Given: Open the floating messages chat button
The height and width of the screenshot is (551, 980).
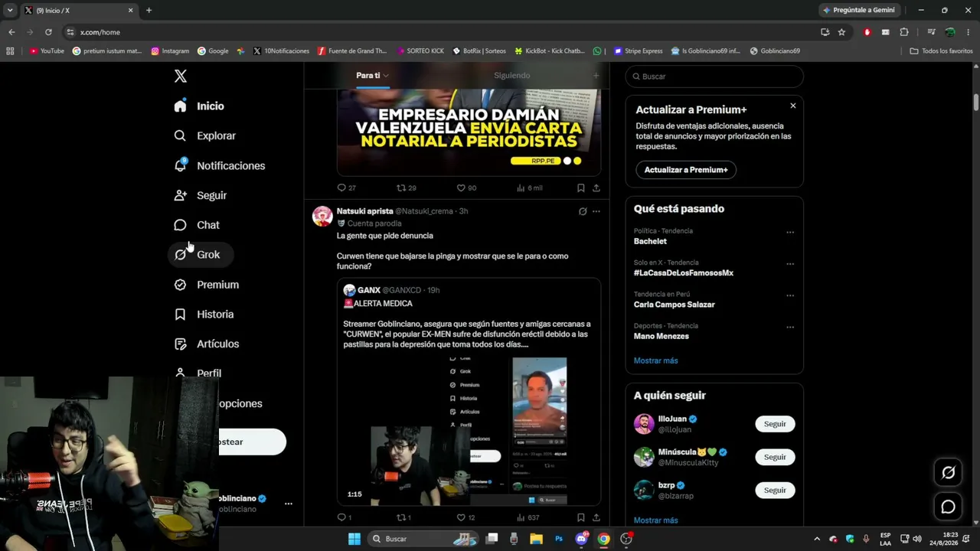Looking at the screenshot, I should click(x=948, y=507).
